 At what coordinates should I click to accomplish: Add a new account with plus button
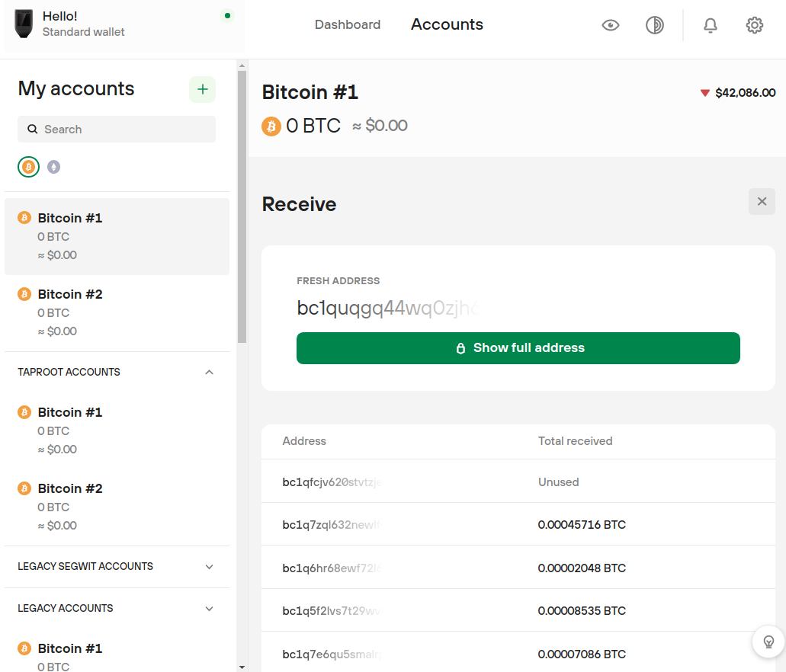click(x=203, y=89)
